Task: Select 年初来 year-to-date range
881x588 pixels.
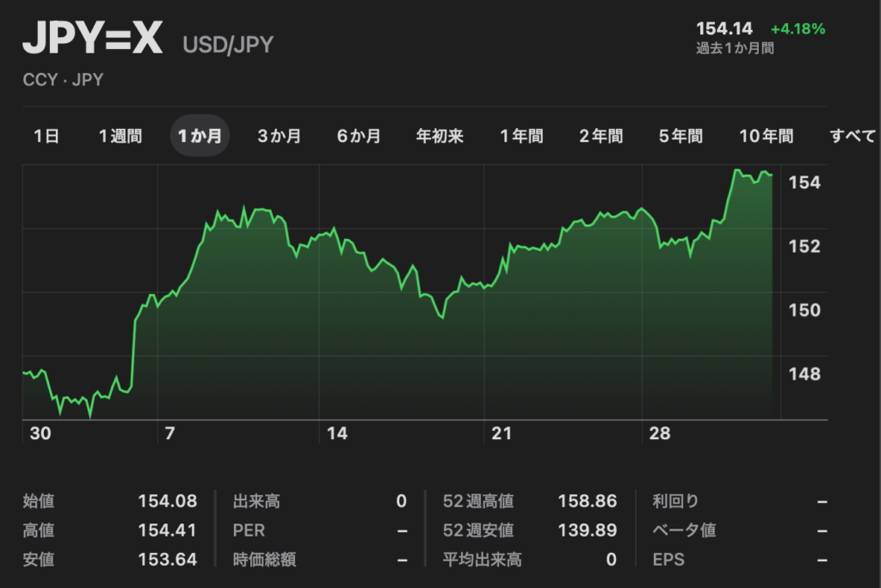Action: coord(440,136)
